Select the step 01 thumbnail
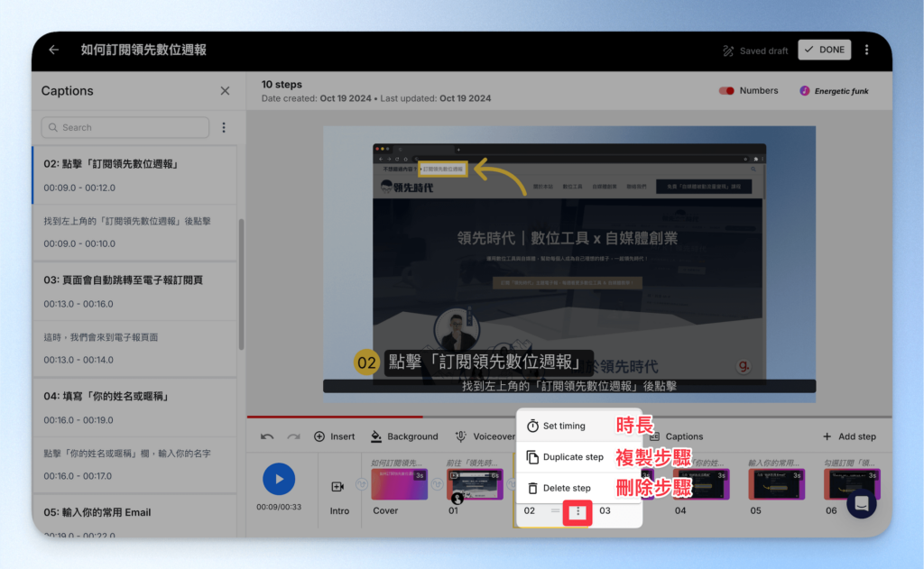Viewport: 924px width, 569px height. click(x=475, y=484)
